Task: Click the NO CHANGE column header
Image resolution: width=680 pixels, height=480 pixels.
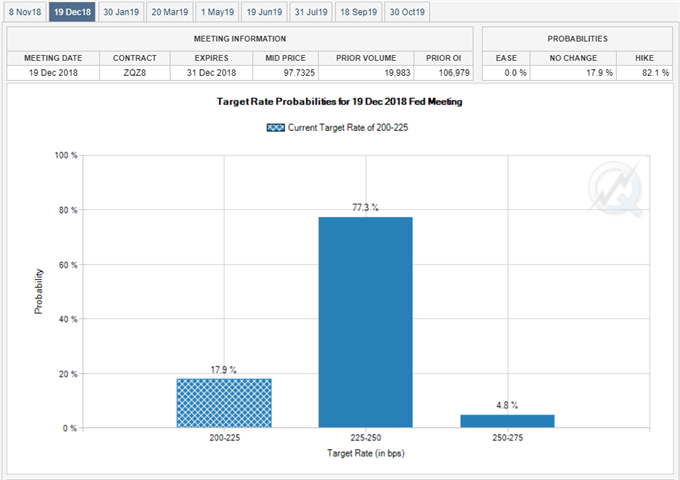Action: (x=573, y=58)
